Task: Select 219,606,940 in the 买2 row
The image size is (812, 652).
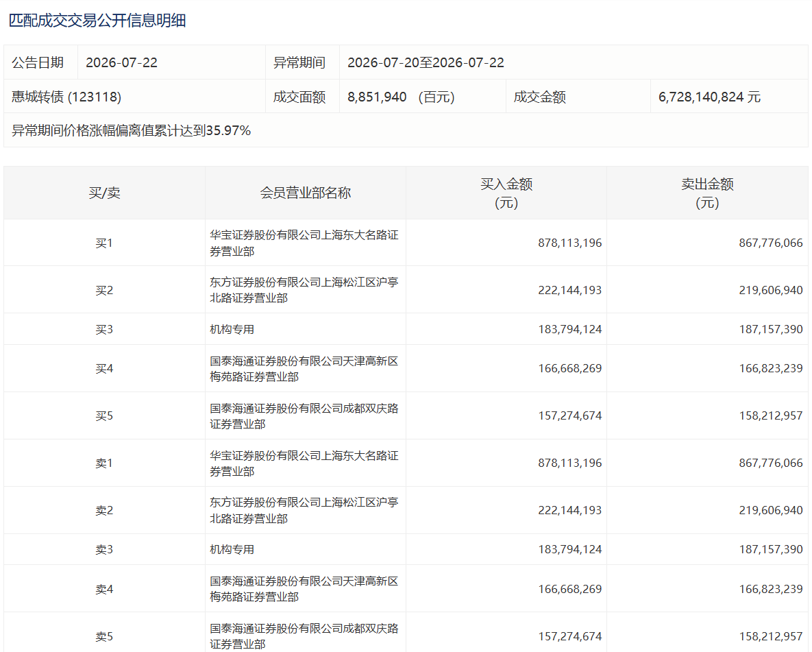Action: click(x=771, y=290)
